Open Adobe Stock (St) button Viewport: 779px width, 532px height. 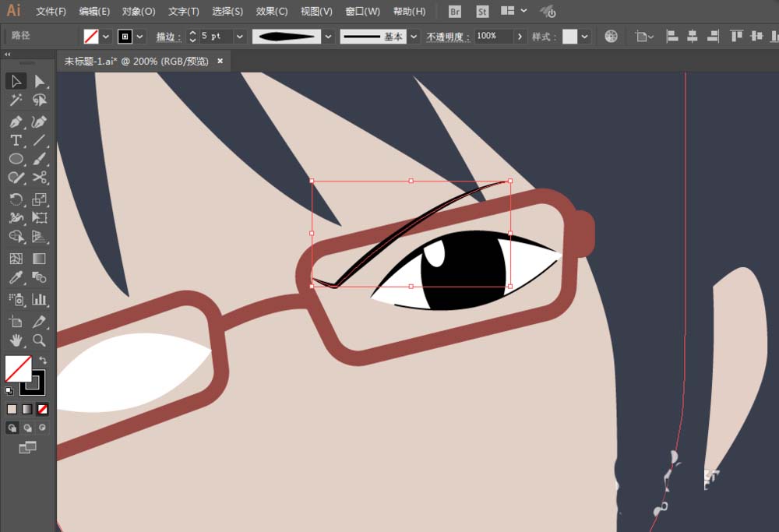(482, 12)
